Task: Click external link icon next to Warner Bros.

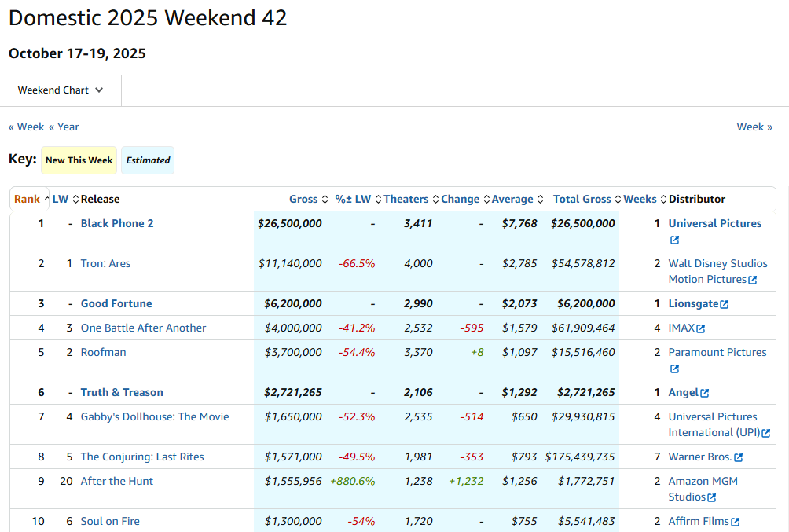Action: pyautogui.click(x=738, y=457)
